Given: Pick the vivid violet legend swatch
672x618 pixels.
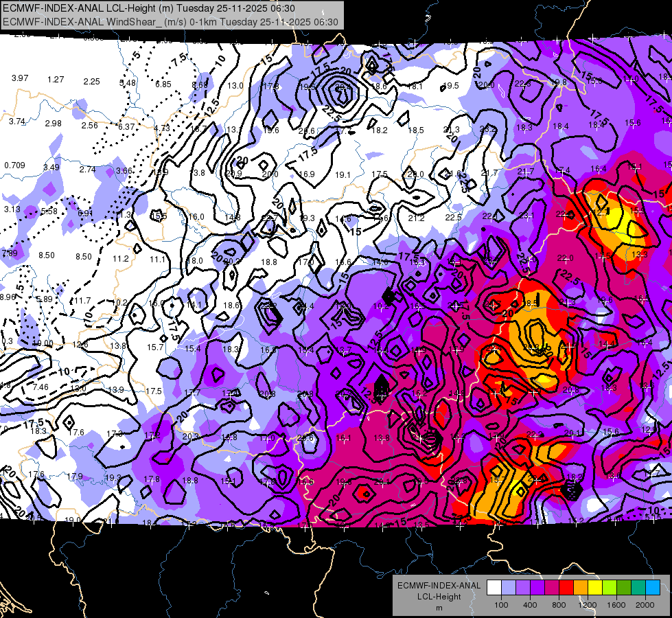Looking at the screenshot, I should click(x=537, y=588).
